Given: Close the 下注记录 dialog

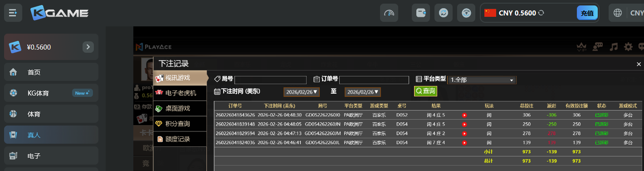Looking at the screenshot, I should [639, 65].
